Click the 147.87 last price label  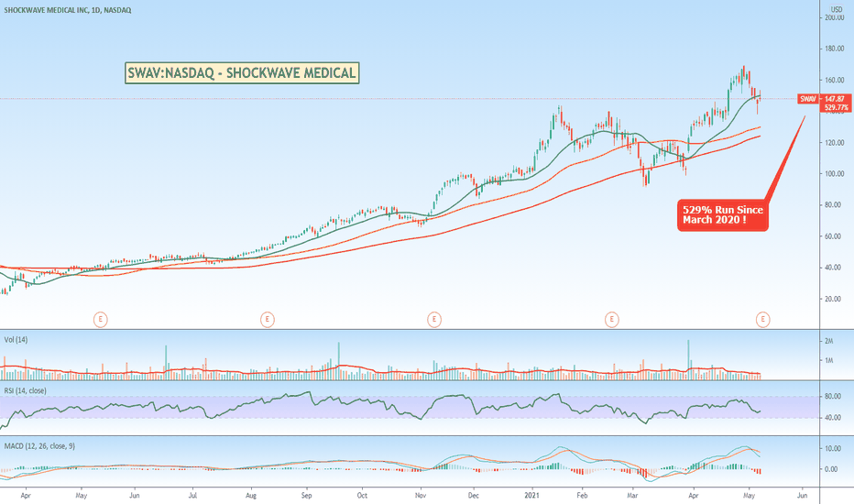coord(835,99)
